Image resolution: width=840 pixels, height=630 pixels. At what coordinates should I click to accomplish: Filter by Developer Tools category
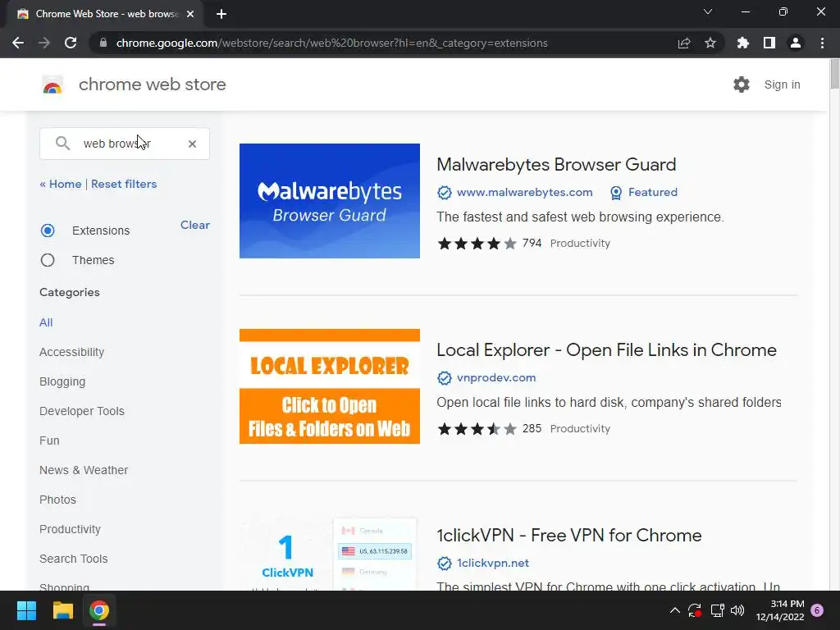[x=82, y=411]
